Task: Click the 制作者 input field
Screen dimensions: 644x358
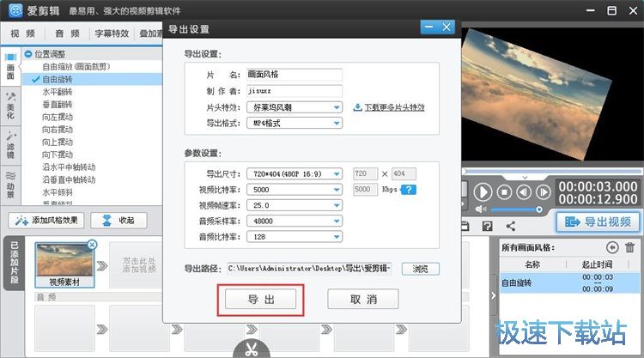Action: [x=295, y=91]
